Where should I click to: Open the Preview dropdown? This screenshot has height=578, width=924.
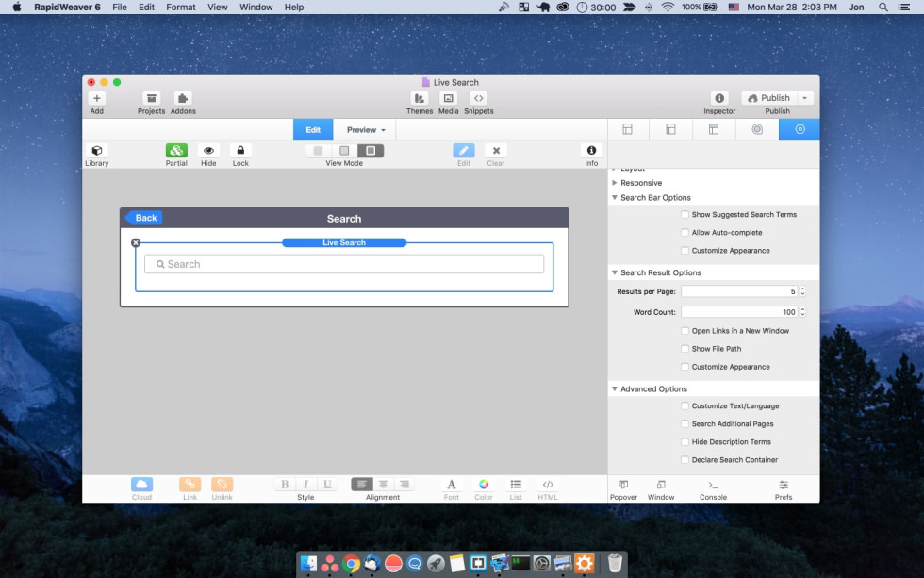click(366, 129)
